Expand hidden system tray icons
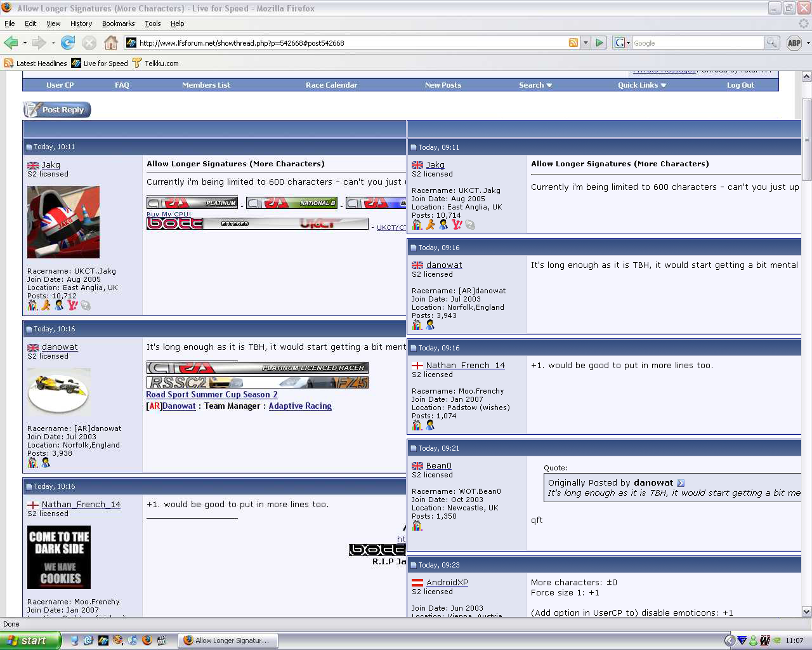Viewport: 812px width, 650px height. [x=730, y=640]
